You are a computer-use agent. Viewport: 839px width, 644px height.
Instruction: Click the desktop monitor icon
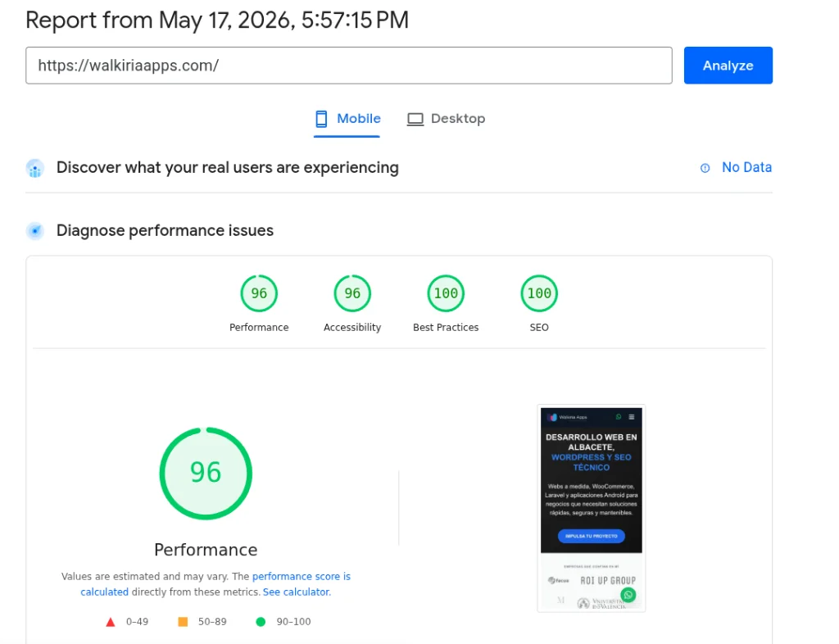coord(415,120)
